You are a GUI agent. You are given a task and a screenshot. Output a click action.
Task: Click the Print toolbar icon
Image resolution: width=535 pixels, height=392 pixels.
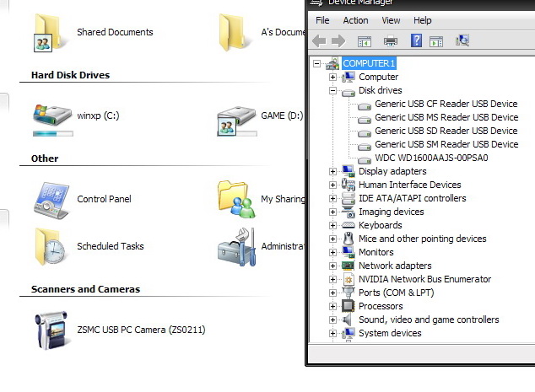pyautogui.click(x=391, y=41)
